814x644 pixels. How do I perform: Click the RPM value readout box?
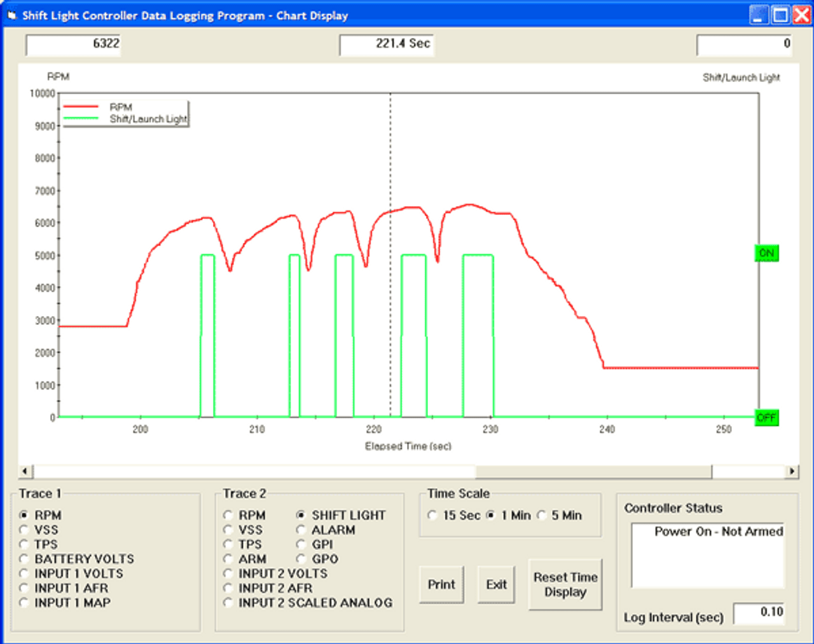[x=73, y=44]
